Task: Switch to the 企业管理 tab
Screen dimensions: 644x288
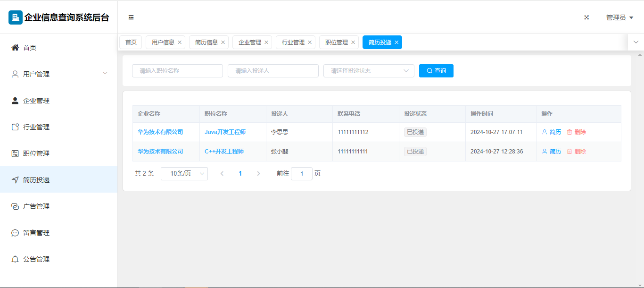Action: 249,42
